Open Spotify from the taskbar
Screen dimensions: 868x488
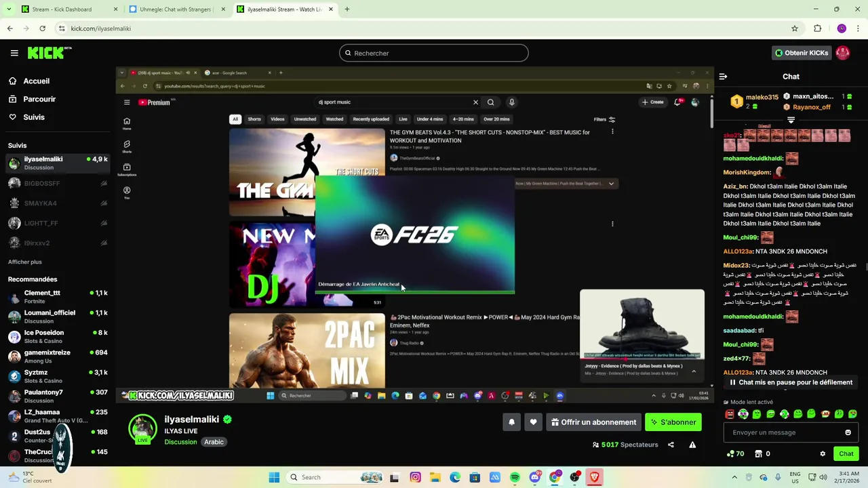point(515,477)
